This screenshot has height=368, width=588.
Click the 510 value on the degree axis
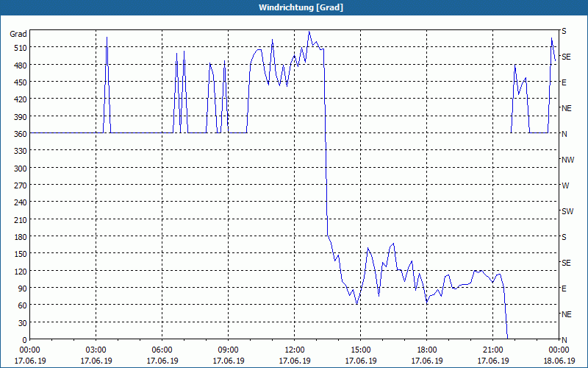(21, 48)
